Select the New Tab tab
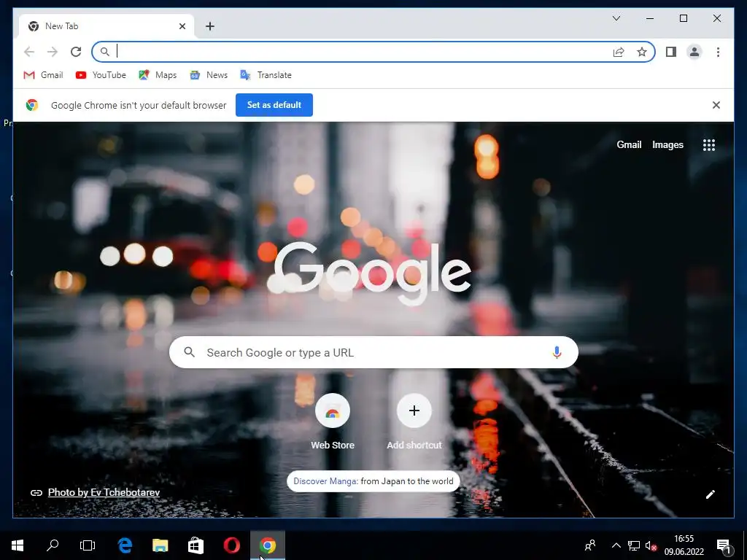Viewport: 747px width, 560px height. click(107, 26)
